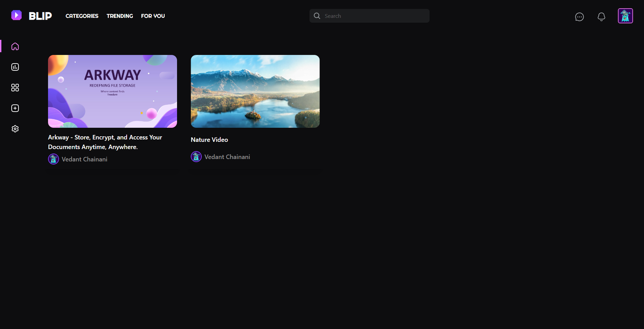Screen dimensions: 644x329
Task: Click the upload (+) icon in the sidebar
Action: [15, 108]
